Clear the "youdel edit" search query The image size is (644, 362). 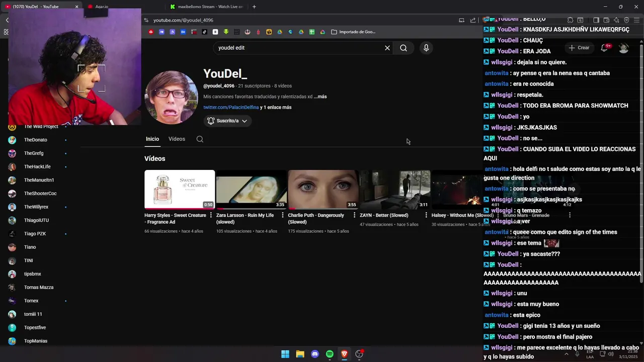coord(387,48)
